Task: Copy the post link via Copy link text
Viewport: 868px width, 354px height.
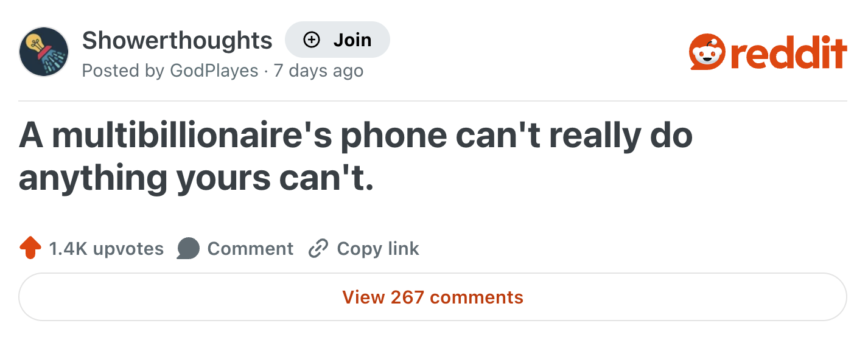Action: click(x=377, y=249)
